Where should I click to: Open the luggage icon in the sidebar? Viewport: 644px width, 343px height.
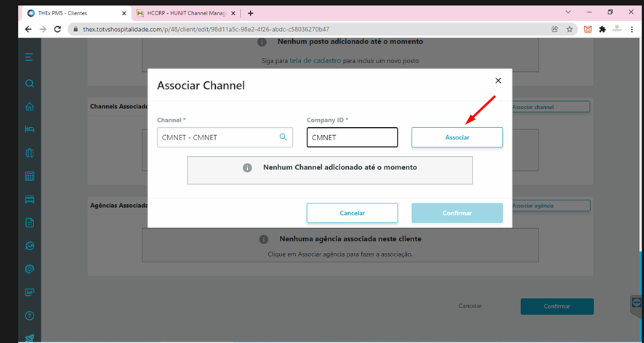tap(29, 153)
